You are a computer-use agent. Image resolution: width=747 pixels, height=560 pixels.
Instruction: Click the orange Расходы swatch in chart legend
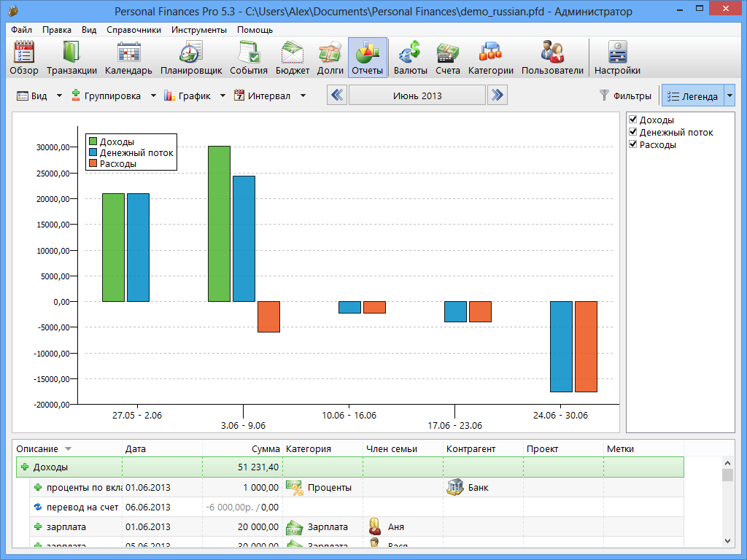[x=93, y=164]
